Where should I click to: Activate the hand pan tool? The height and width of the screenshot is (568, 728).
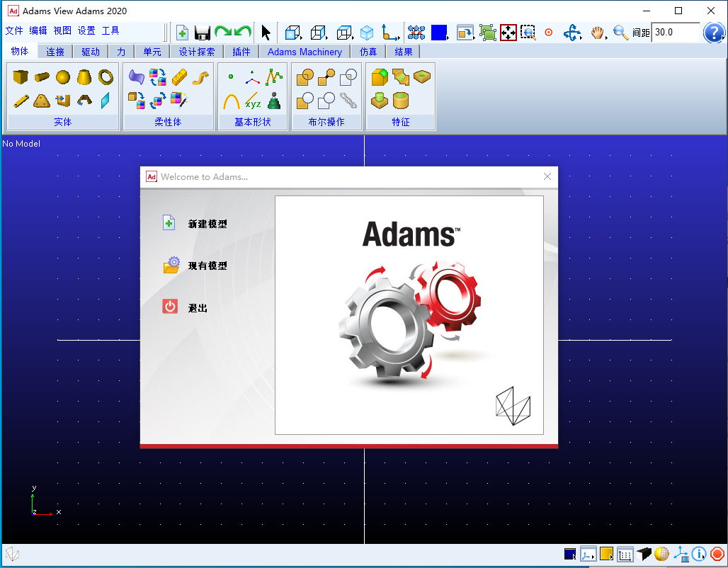click(x=598, y=33)
